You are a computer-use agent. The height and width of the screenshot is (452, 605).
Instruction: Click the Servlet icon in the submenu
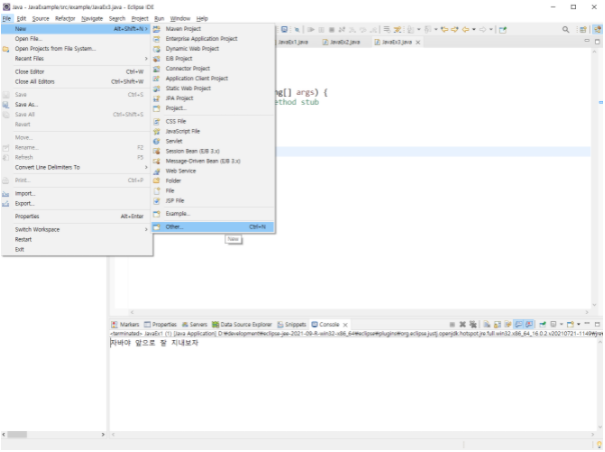[157, 141]
